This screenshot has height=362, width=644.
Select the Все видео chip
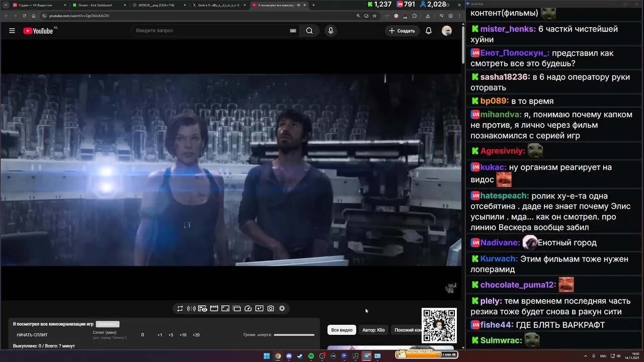[342, 330]
